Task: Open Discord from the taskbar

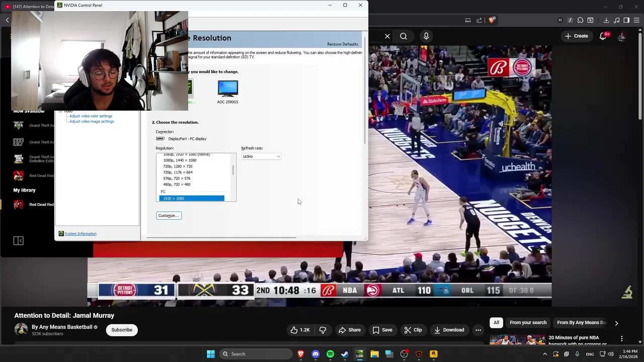Action: coord(315,354)
